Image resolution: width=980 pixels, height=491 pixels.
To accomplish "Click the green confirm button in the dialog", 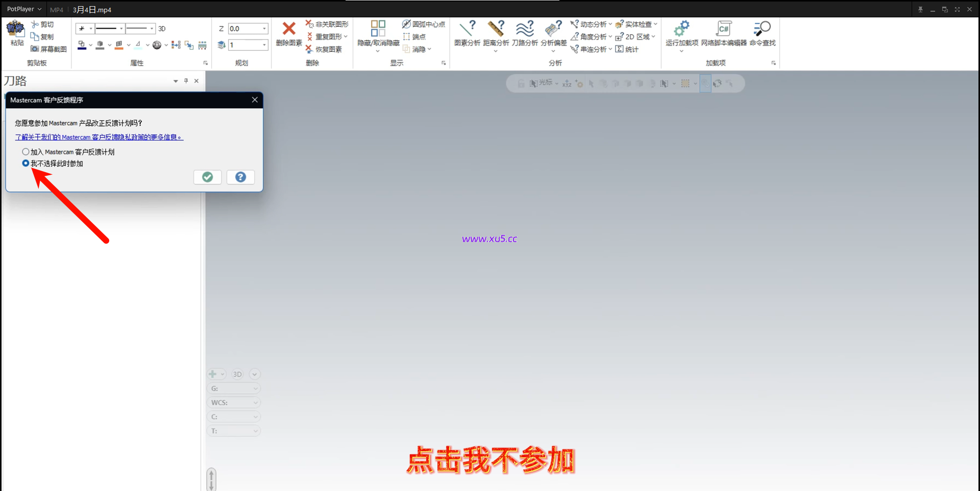I will (207, 177).
